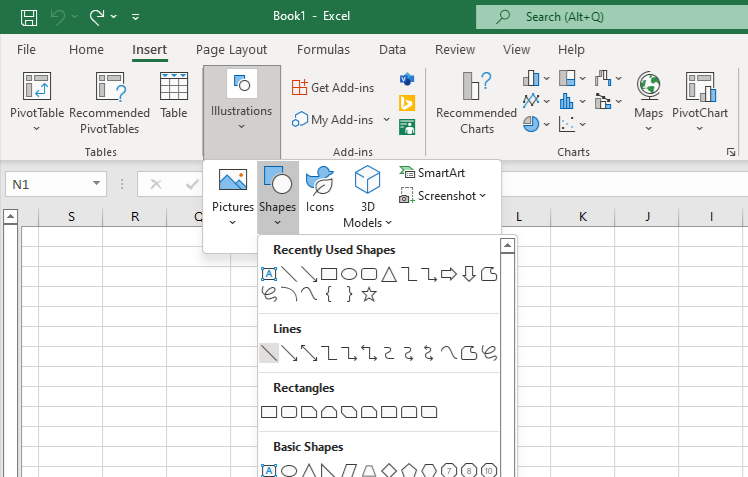Insert a Table
748x477 pixels.
click(x=174, y=95)
